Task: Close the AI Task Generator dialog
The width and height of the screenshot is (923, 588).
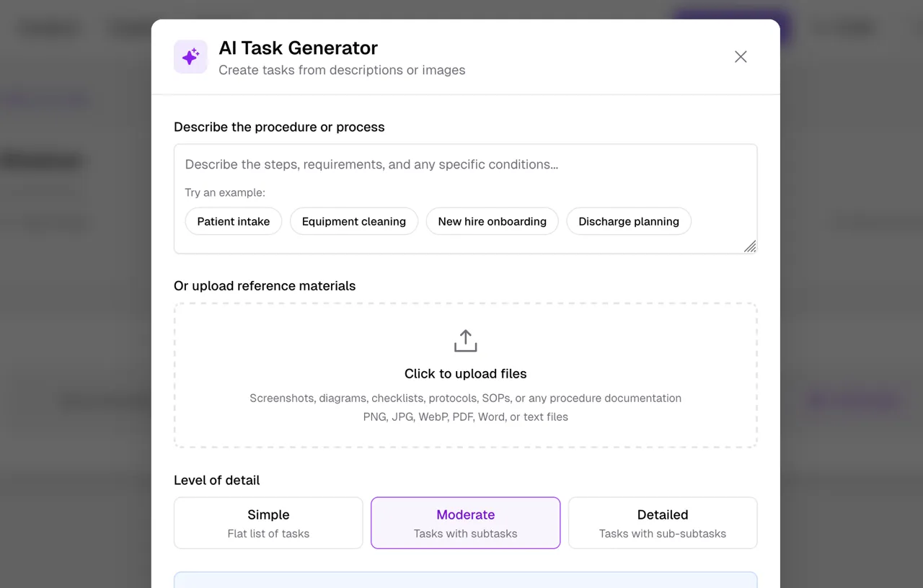Action: coord(741,56)
